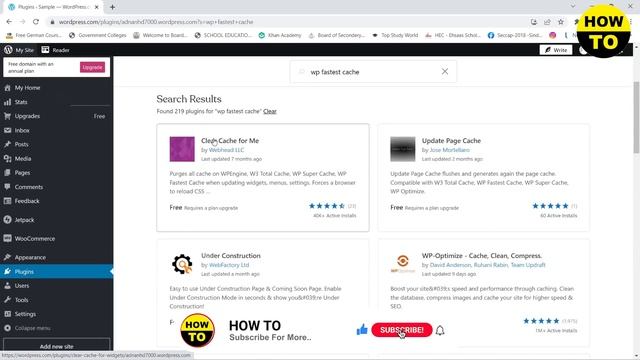Click the Feedback icon in the sidebar
This screenshot has width=640, height=360.
(x=7, y=201)
